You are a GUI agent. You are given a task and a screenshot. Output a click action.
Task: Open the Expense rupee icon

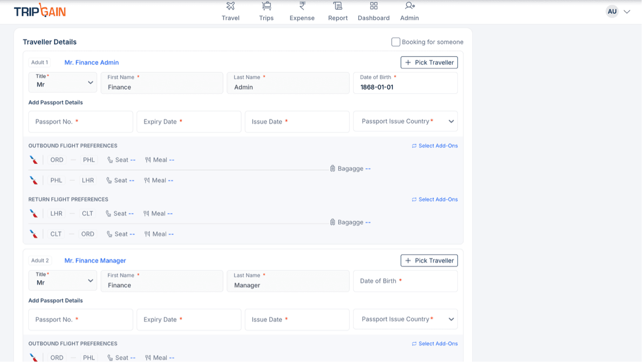[302, 6]
